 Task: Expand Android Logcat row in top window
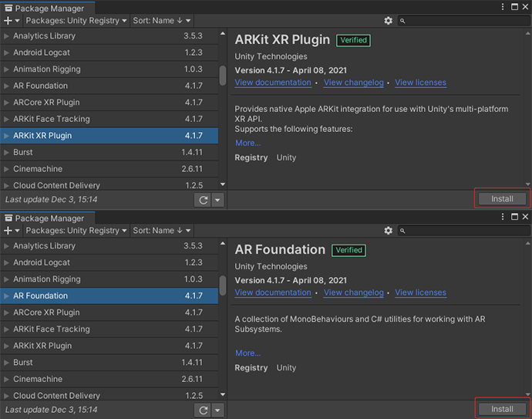pyautogui.click(x=6, y=52)
